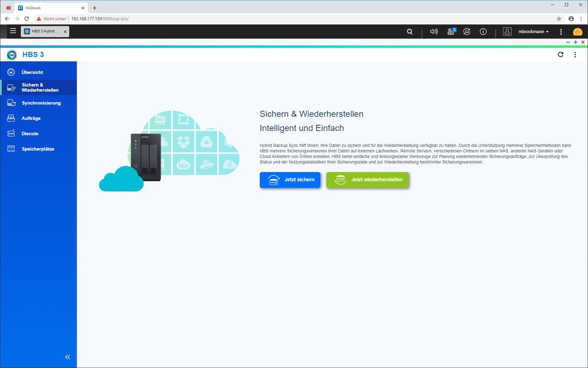This screenshot has height=368, width=588.
Task: Open the event notifications info icon
Action: (x=483, y=32)
